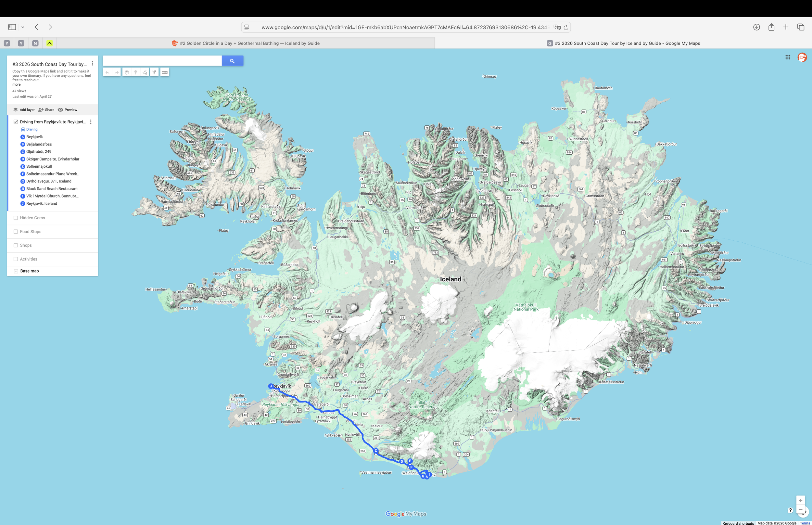The height and width of the screenshot is (525, 812).
Task: Click marker J on Reykjavík map
Action: (x=271, y=386)
